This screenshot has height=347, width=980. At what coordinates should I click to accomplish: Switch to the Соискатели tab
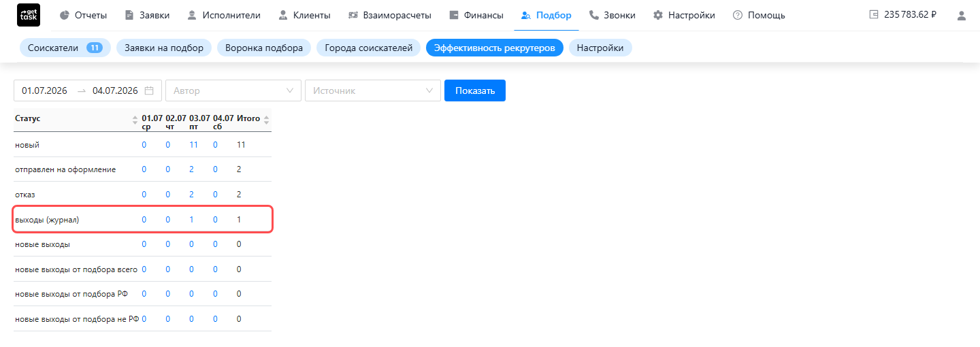(65, 48)
